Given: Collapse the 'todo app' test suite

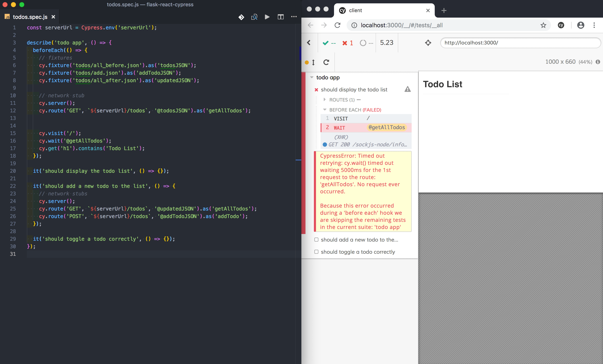Looking at the screenshot, I should [x=312, y=77].
